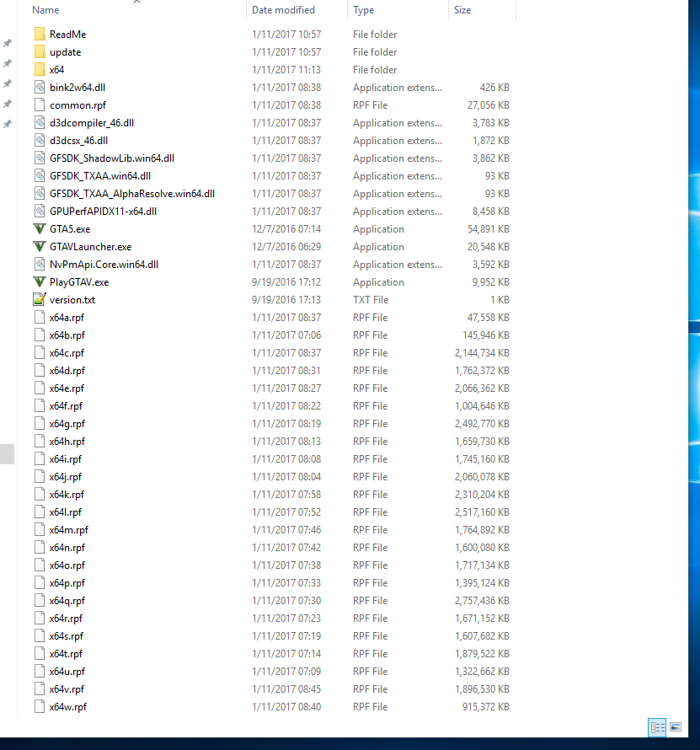Click the GPUPerfAPIDX11-x64.dll icon
The width and height of the screenshot is (700, 750).
point(40,212)
